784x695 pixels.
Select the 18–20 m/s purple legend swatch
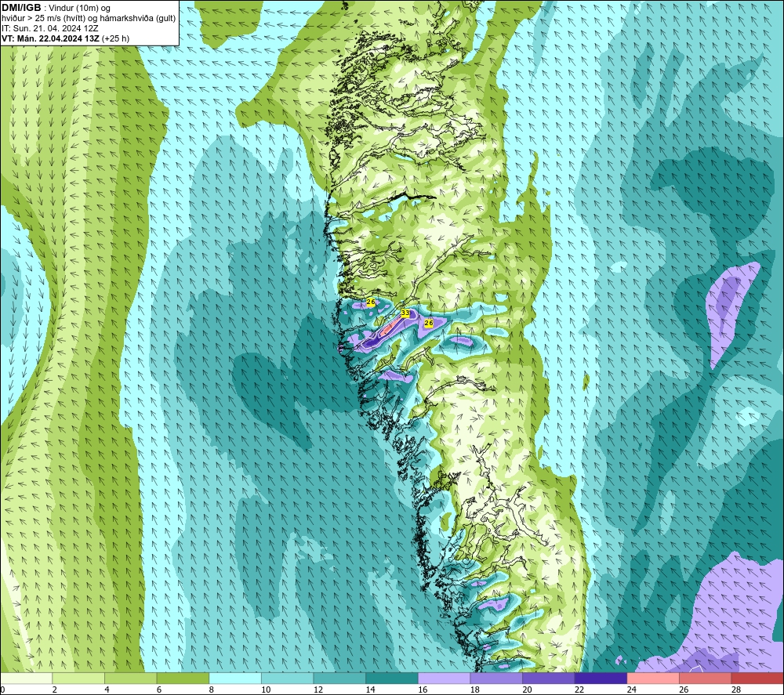click(496, 679)
